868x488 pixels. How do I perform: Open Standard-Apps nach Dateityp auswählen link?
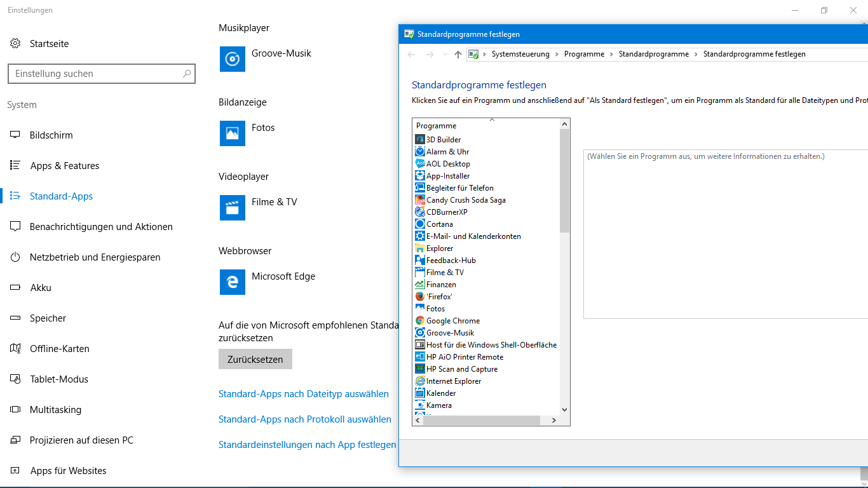click(304, 394)
